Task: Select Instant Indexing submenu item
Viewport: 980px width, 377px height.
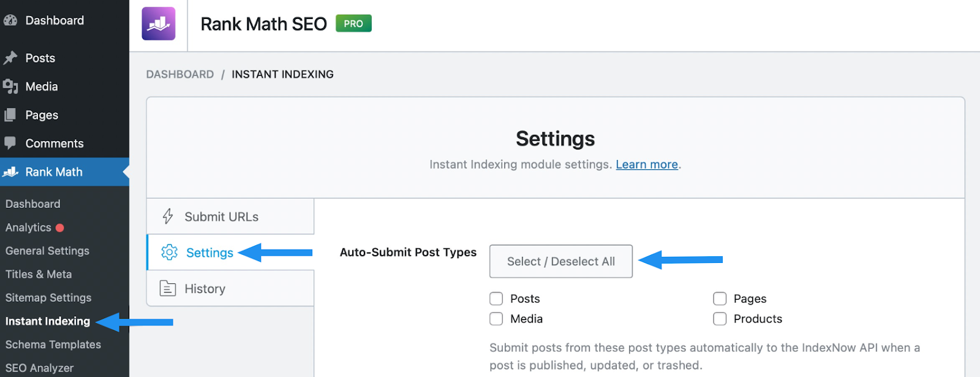Action: pyautogui.click(x=48, y=321)
